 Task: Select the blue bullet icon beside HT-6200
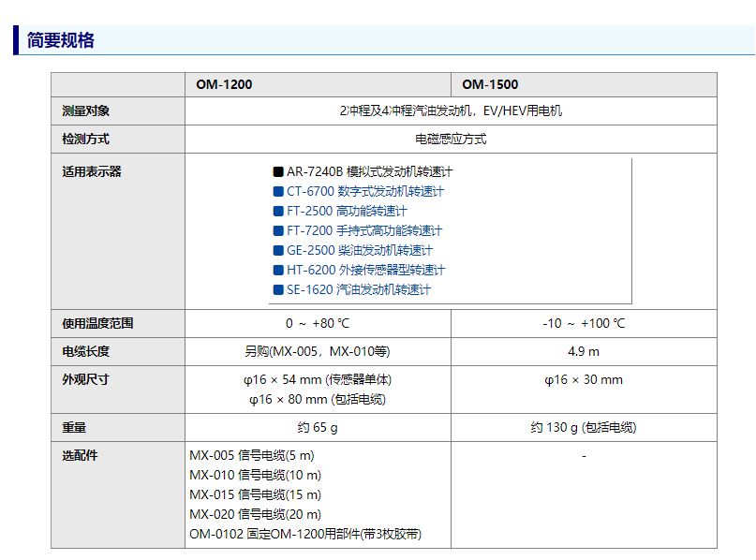point(278,271)
